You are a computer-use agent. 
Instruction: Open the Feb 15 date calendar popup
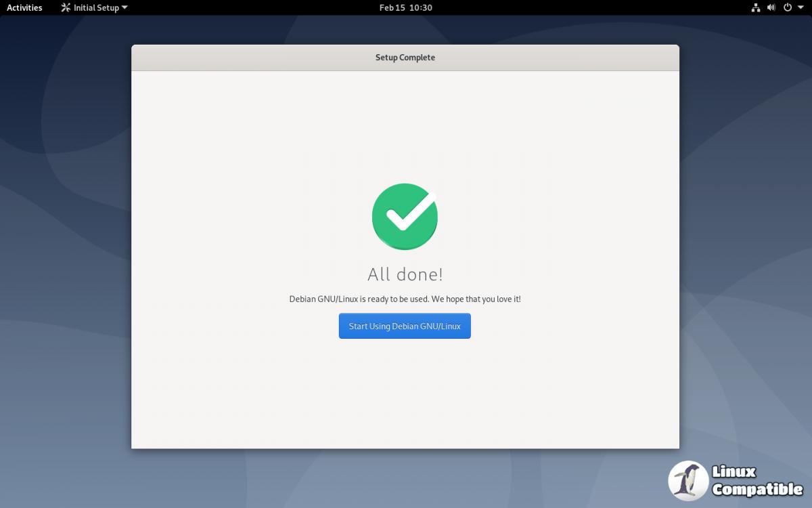(391, 7)
